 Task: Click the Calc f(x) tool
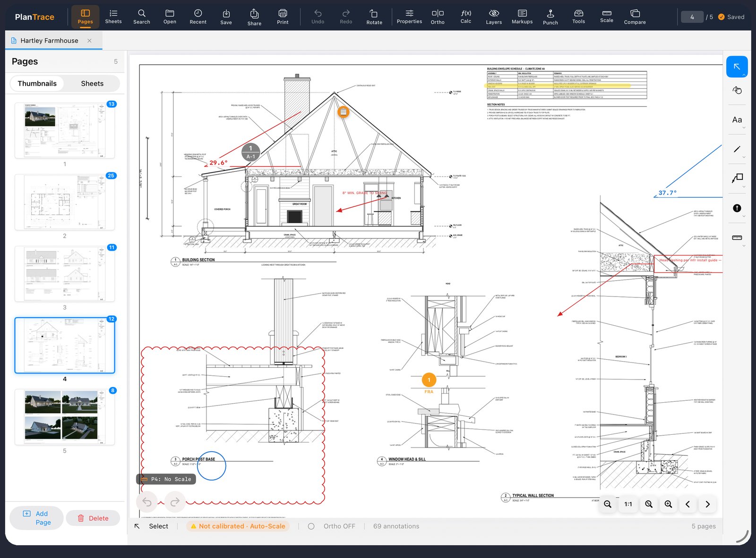[x=466, y=17]
